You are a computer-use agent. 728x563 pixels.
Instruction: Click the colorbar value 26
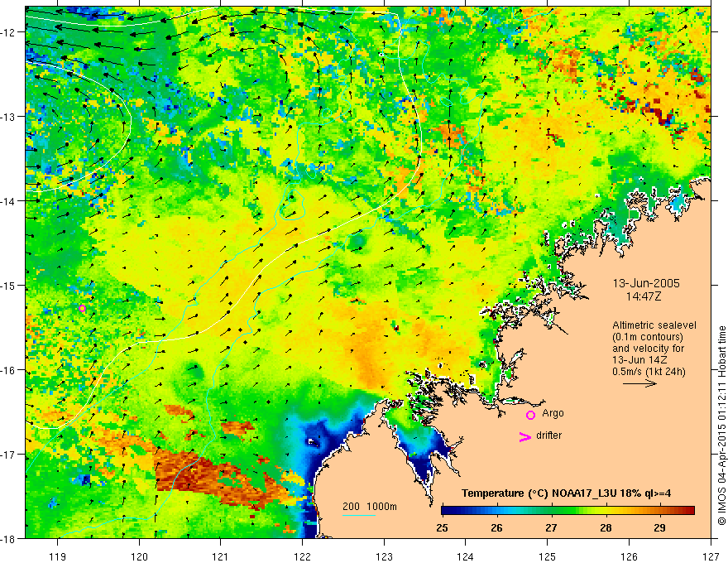496,527
